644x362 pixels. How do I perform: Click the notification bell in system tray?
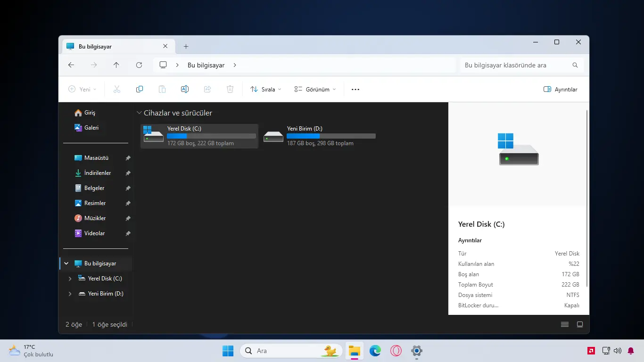630,351
